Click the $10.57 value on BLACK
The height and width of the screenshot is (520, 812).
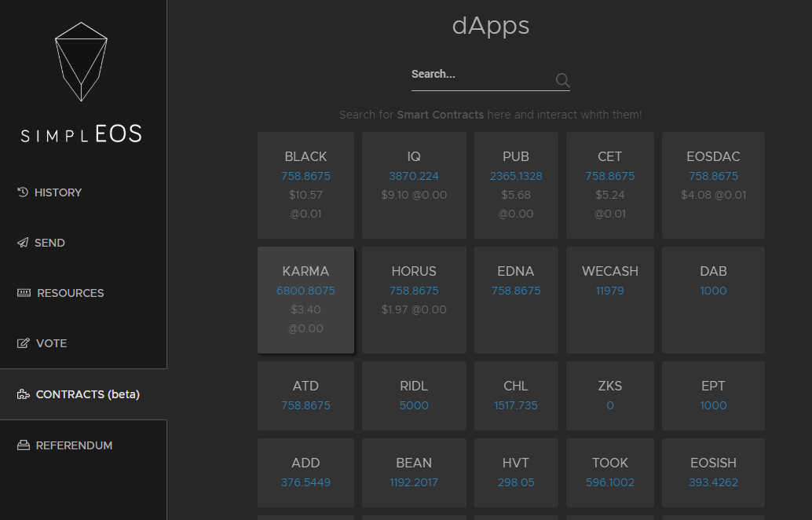[x=305, y=195]
